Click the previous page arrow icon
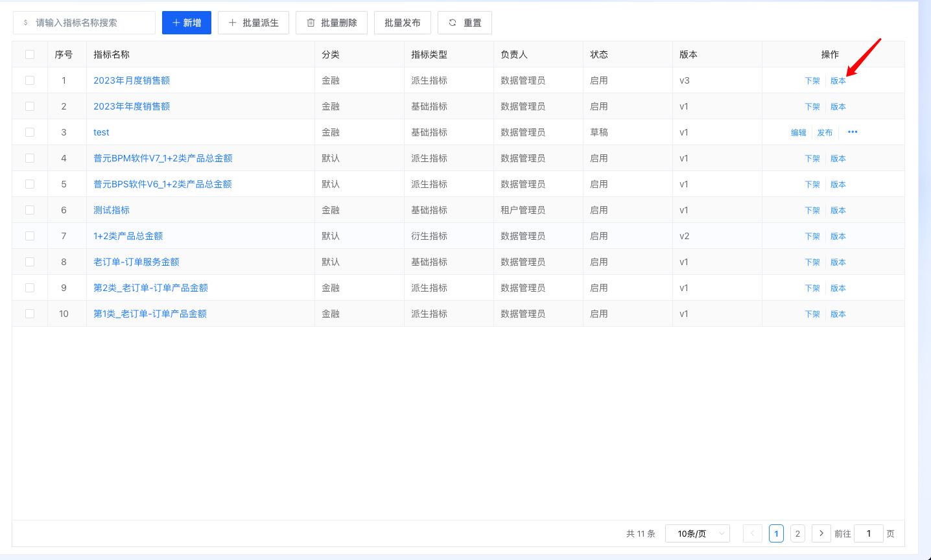 (x=753, y=533)
